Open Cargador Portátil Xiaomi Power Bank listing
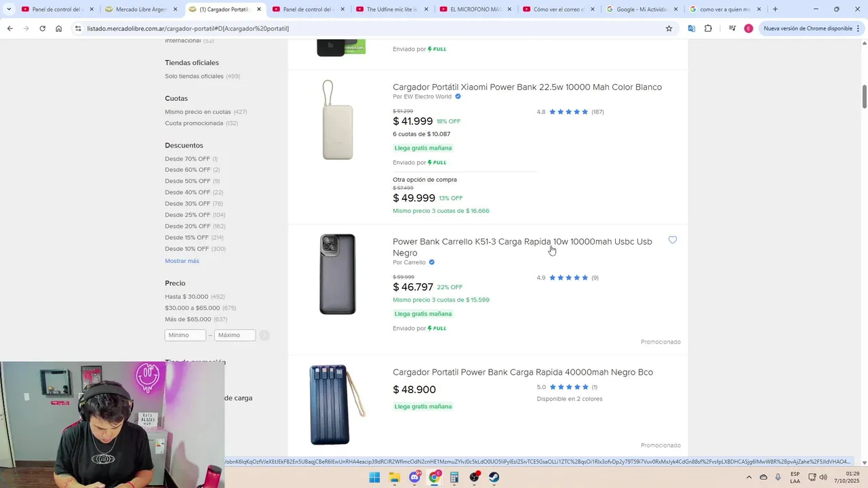The image size is (868, 488). pos(527,87)
